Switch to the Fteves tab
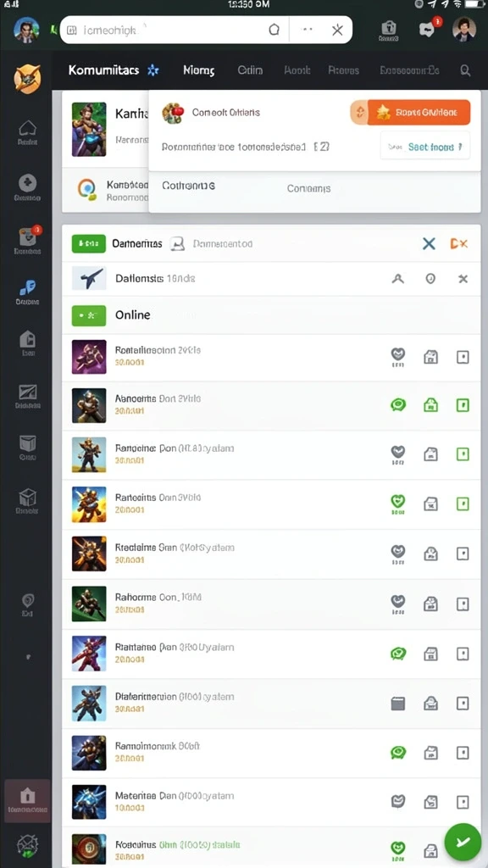The height and width of the screenshot is (868, 488). 344,70
